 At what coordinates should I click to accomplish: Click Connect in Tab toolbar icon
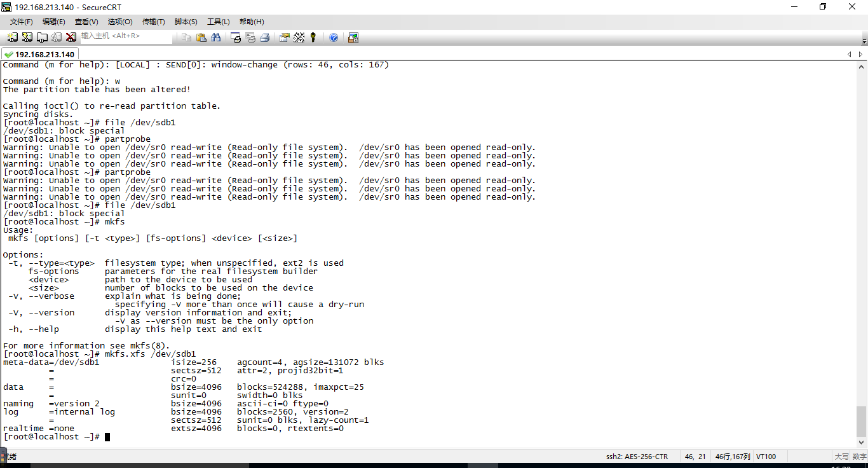point(42,38)
